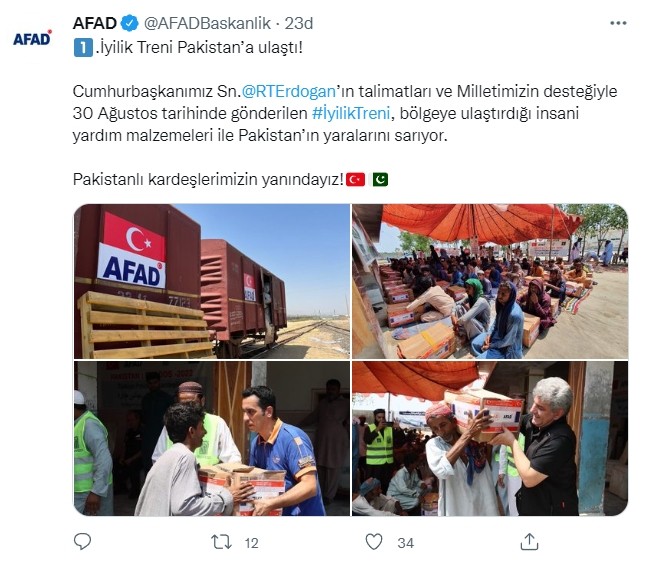Click the blue verified badge
This screenshot has width=645, height=564.
130,23
